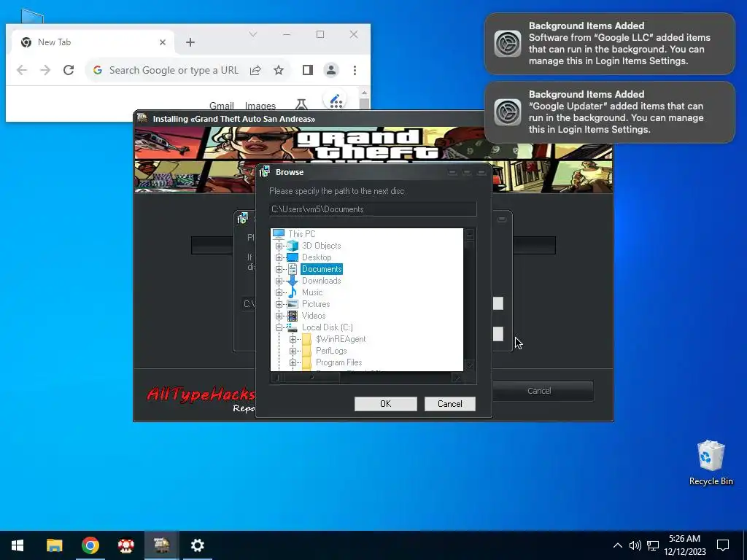
Task: Open Chrome from the taskbar
Action: click(x=90, y=545)
